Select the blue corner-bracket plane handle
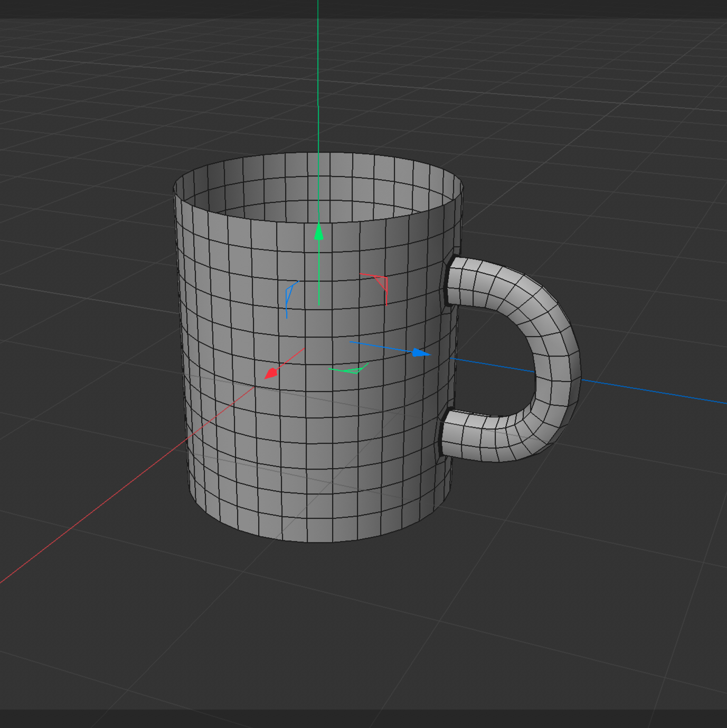The image size is (727, 728). 291,299
